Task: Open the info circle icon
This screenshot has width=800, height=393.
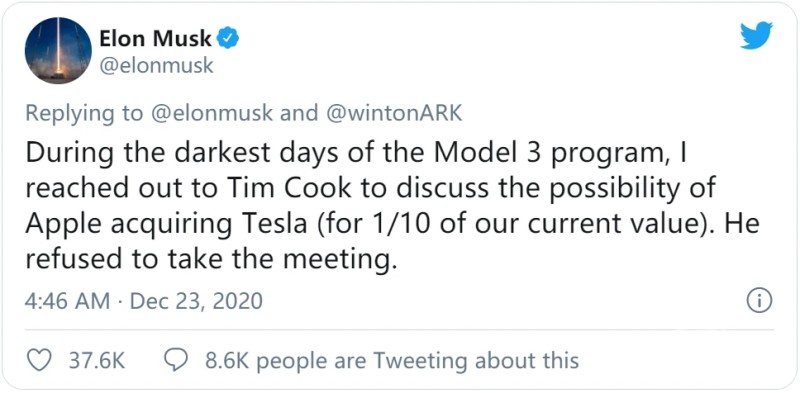Action: (x=759, y=301)
